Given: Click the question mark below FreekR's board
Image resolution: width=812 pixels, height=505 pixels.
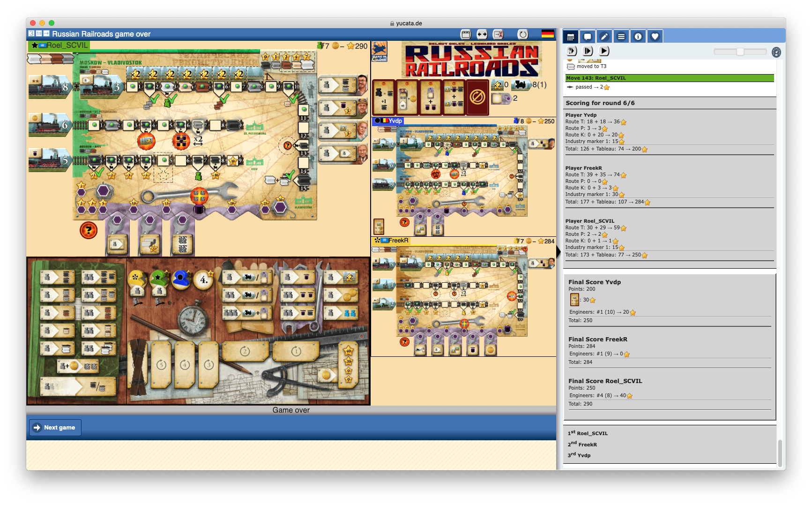Looking at the screenshot, I should click(404, 342).
